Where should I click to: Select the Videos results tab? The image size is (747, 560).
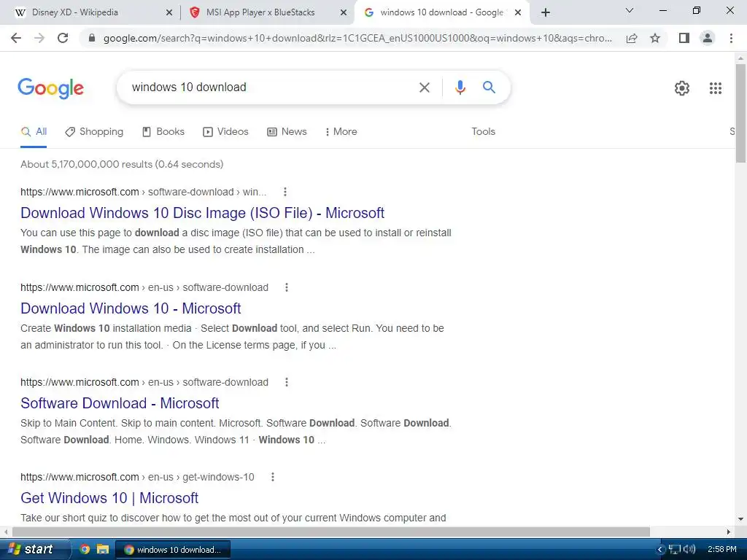(x=226, y=131)
